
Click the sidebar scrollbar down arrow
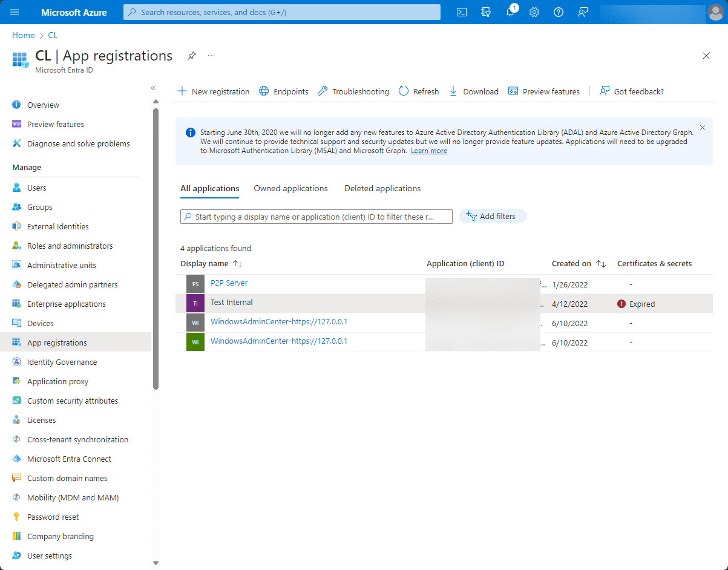pyautogui.click(x=156, y=563)
